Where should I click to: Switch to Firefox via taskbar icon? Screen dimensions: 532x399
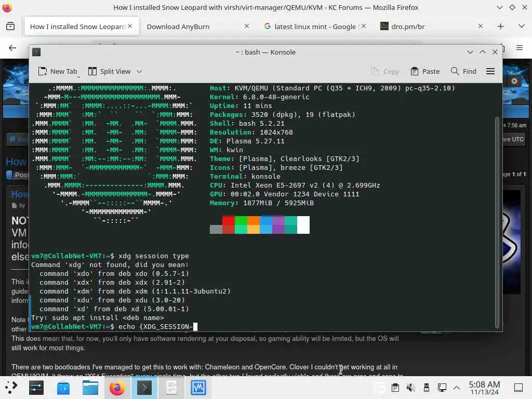(x=117, y=388)
